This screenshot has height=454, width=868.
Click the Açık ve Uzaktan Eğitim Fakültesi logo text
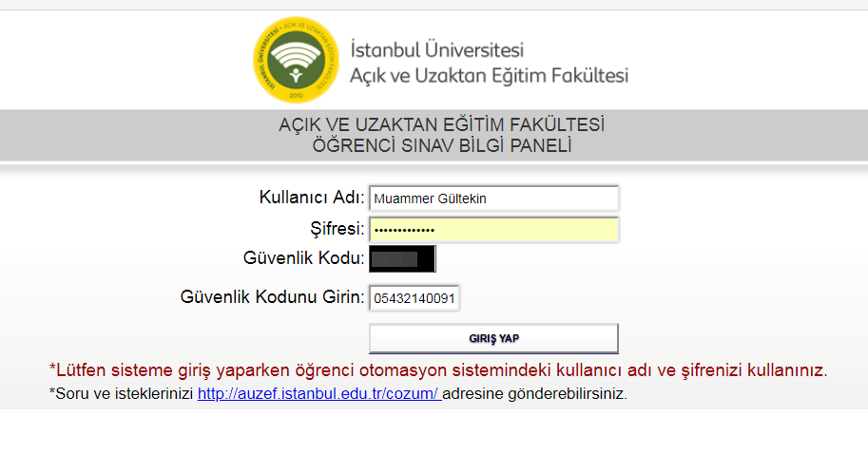pos(489,76)
